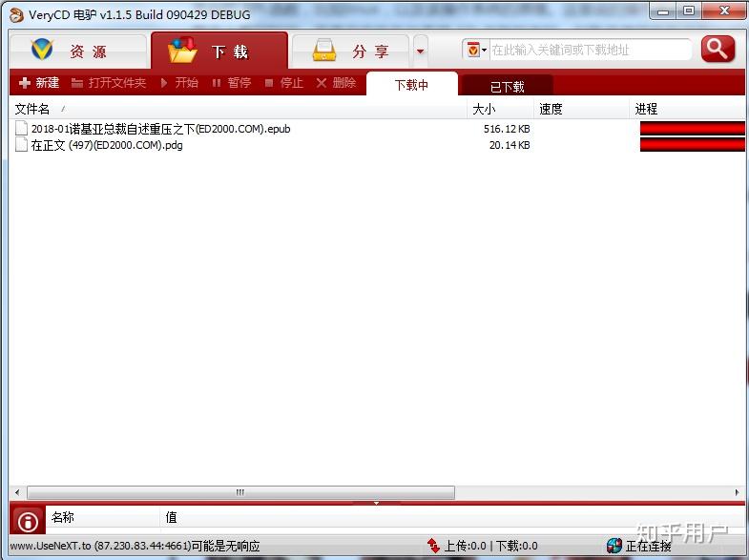
Task: Select the 诺基亚总裁自述 epub file row
Action: tap(377, 129)
